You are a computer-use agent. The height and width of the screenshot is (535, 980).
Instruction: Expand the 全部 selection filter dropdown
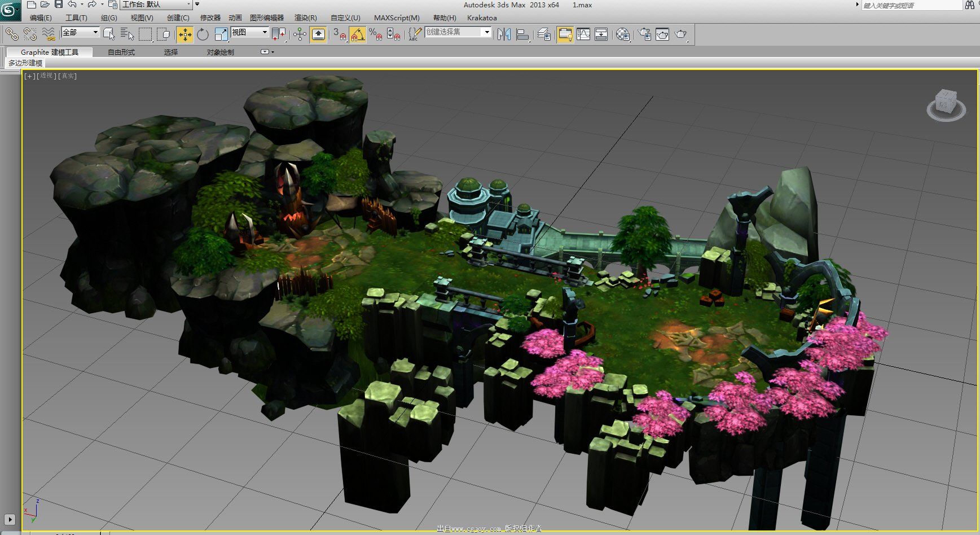point(95,32)
